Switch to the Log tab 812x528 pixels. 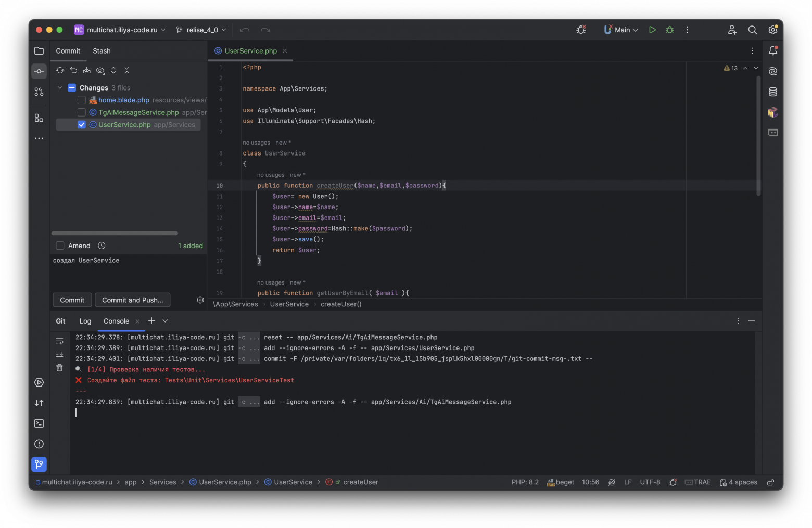(85, 321)
